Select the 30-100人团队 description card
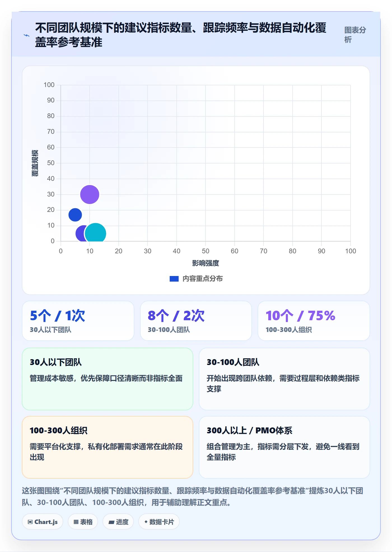Image resolution: width=392 pixels, height=552 pixels. point(284,379)
